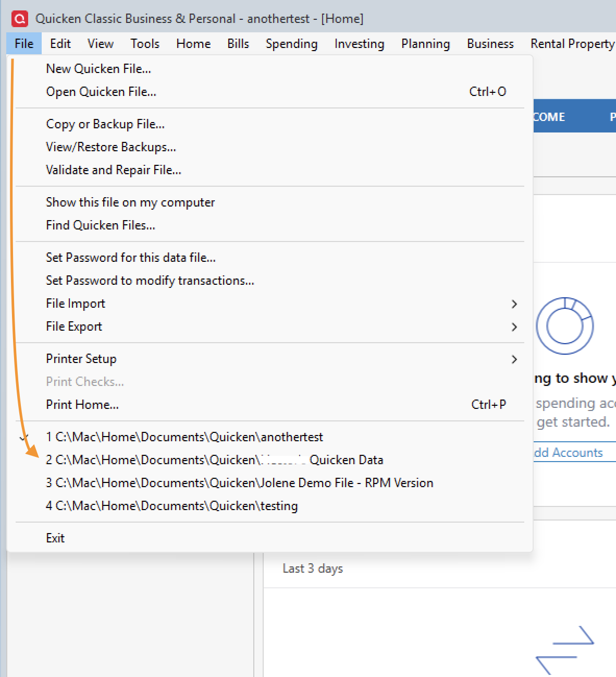Open the Tools menu

[x=145, y=44]
